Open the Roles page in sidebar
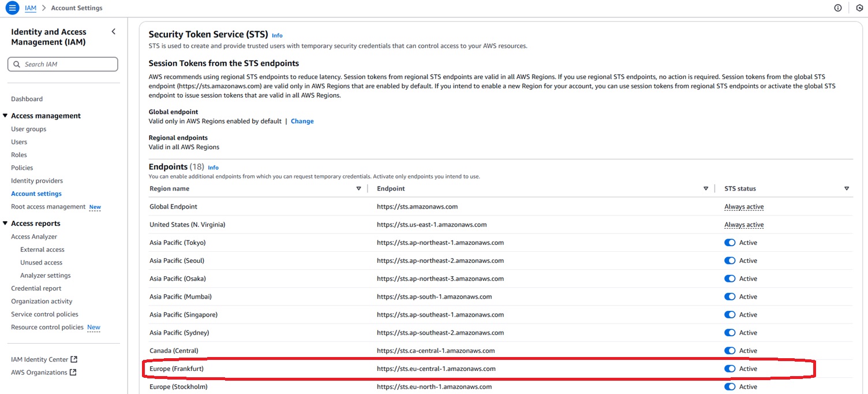The height and width of the screenshot is (394, 868). 19,155
